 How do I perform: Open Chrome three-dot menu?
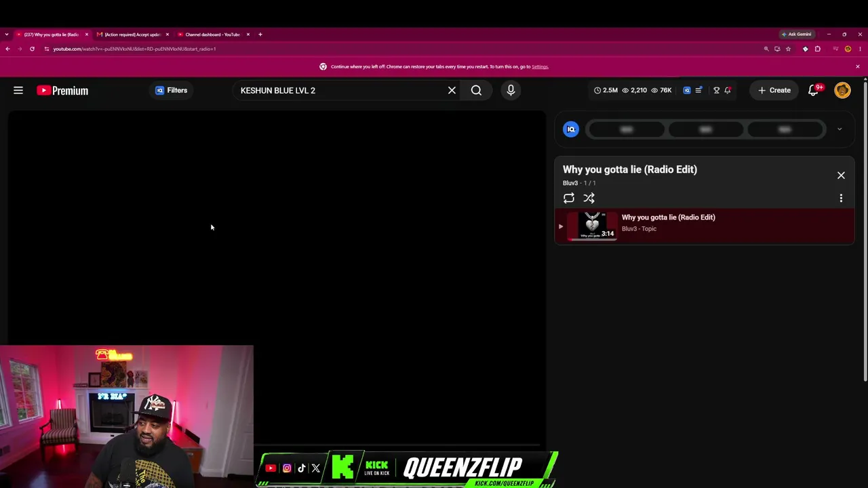coord(860,49)
